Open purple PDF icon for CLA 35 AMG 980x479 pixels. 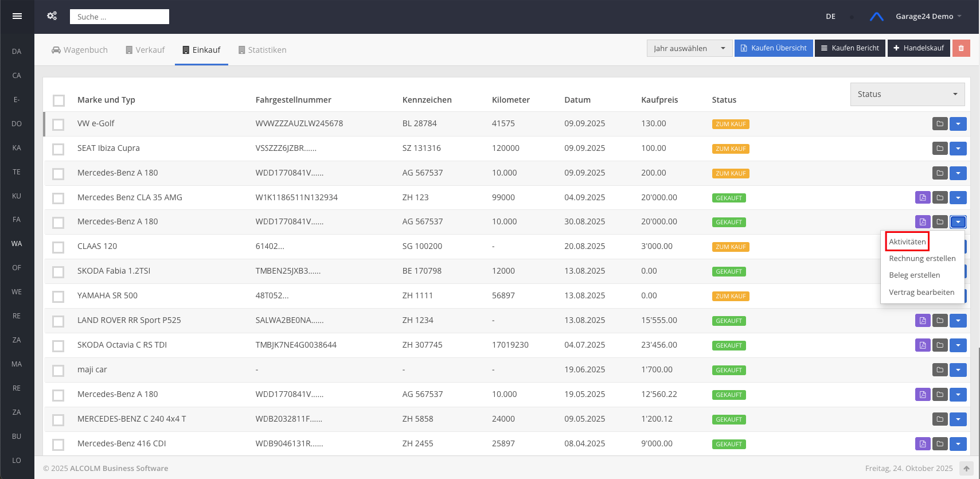click(923, 198)
